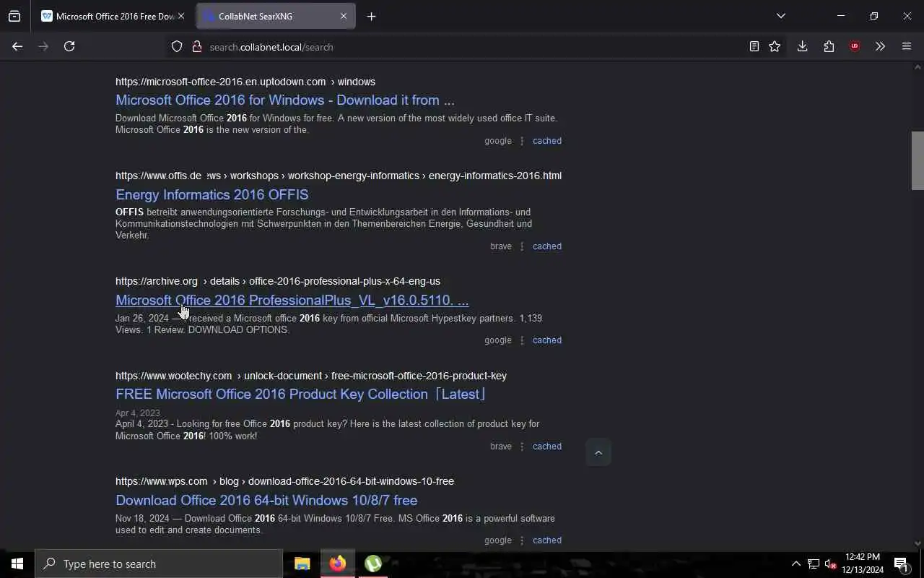Open the Extensions puzzle icon

pyautogui.click(x=829, y=46)
